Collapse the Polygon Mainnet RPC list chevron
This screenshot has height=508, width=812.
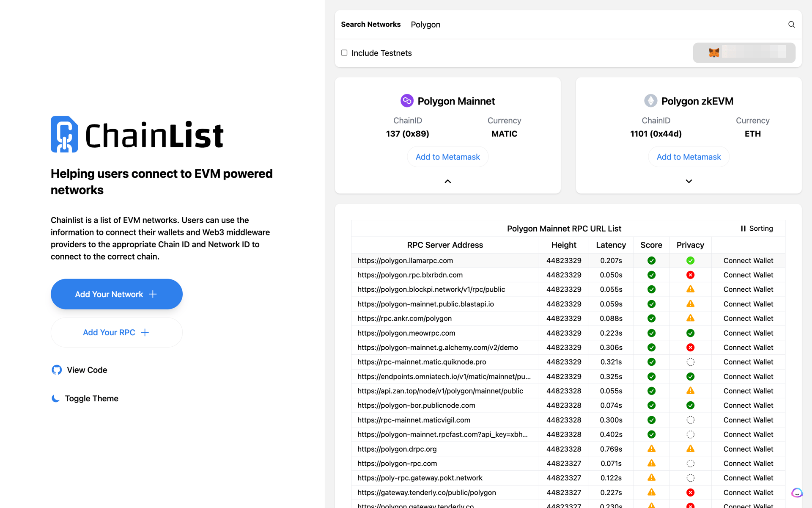tap(448, 181)
